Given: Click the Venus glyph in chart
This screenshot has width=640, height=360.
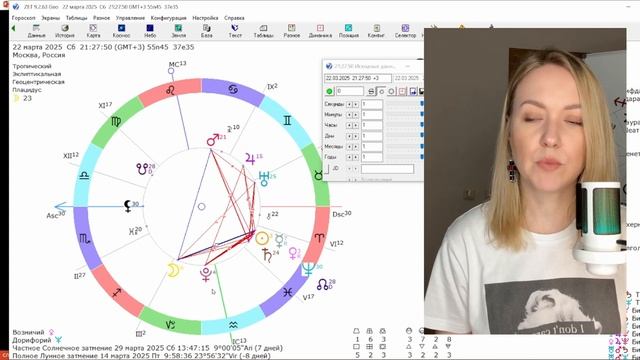Looking at the screenshot, I should pyautogui.click(x=293, y=254).
